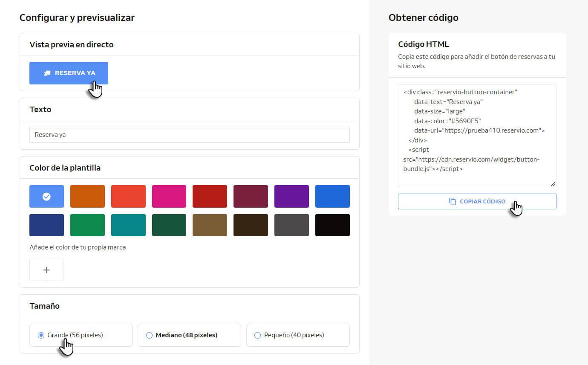
Task: Select the purple color swatch
Action: (x=291, y=196)
